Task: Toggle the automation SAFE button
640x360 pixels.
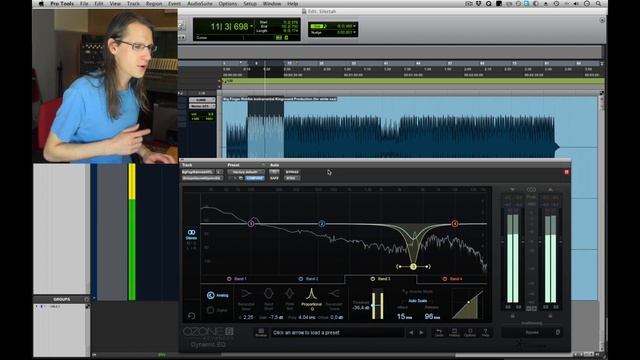Action: 274,178
